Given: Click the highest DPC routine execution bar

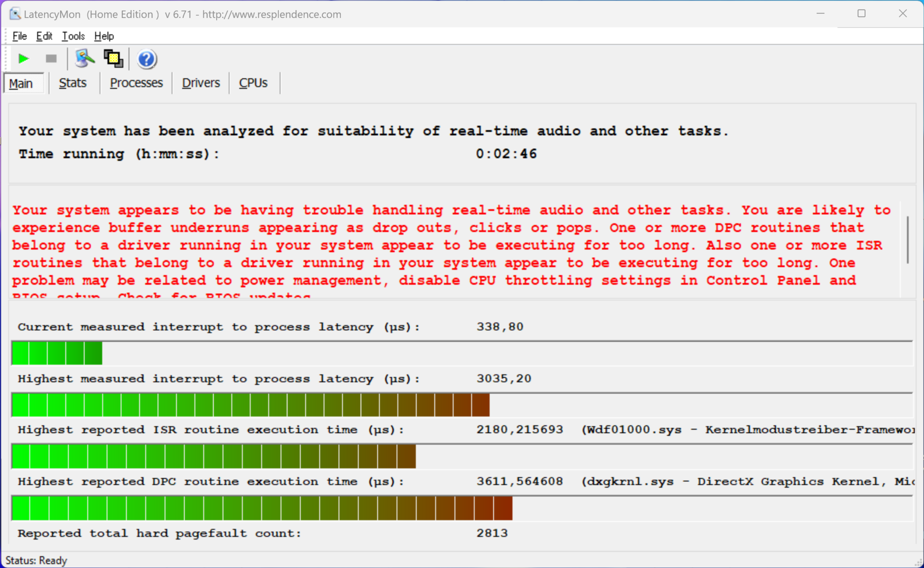Looking at the screenshot, I should pos(262,508).
